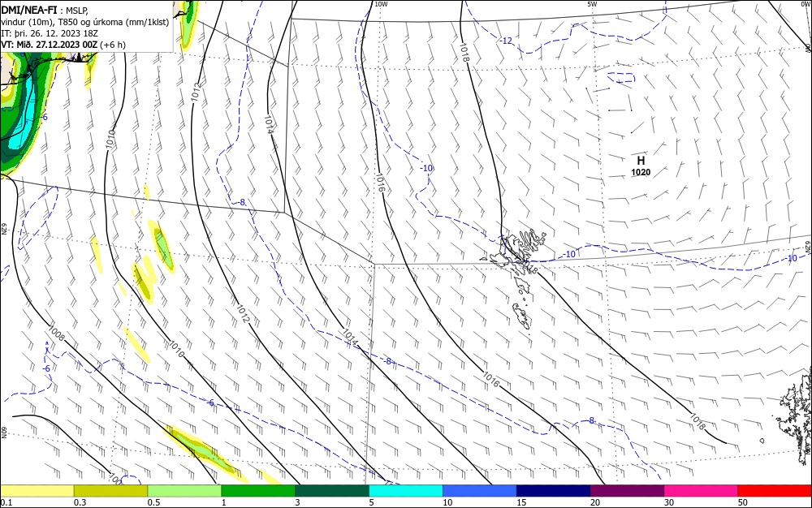Click the '-12' temperature contour label

tap(506, 41)
